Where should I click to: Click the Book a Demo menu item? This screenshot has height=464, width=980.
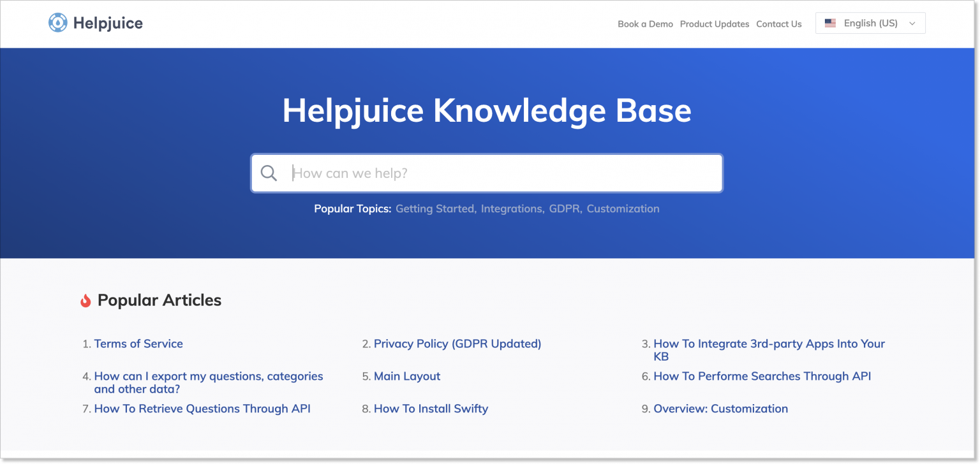(x=645, y=24)
